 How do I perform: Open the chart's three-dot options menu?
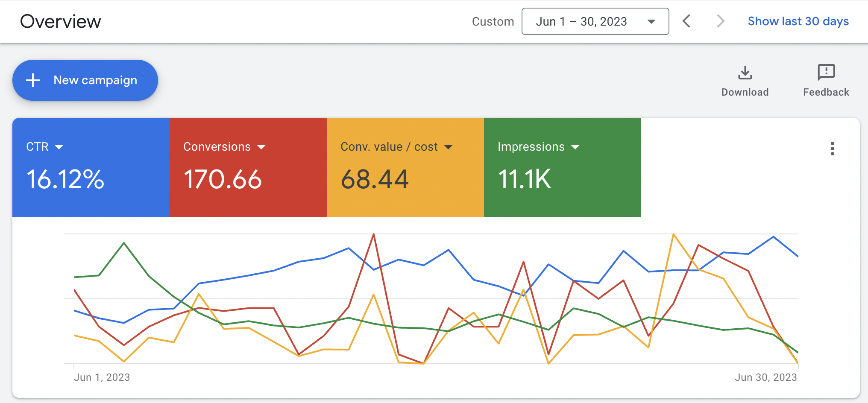click(x=833, y=149)
